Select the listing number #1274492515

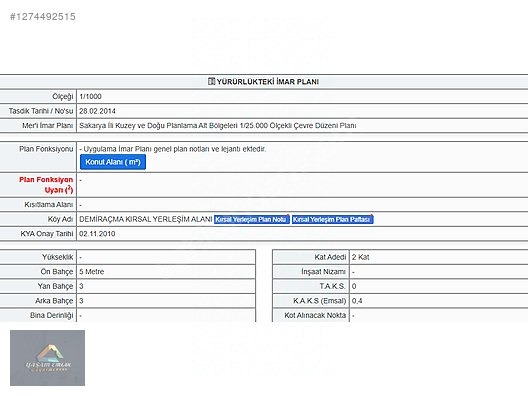[x=43, y=17]
